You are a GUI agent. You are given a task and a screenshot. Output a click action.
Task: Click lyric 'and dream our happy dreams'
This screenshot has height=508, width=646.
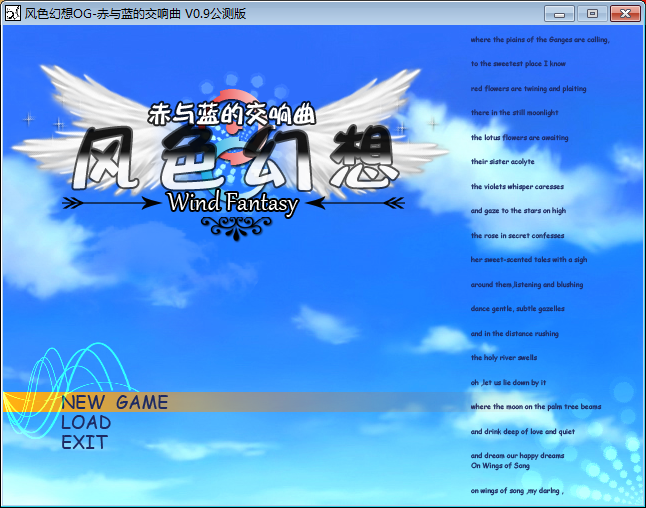pyautogui.click(x=517, y=456)
